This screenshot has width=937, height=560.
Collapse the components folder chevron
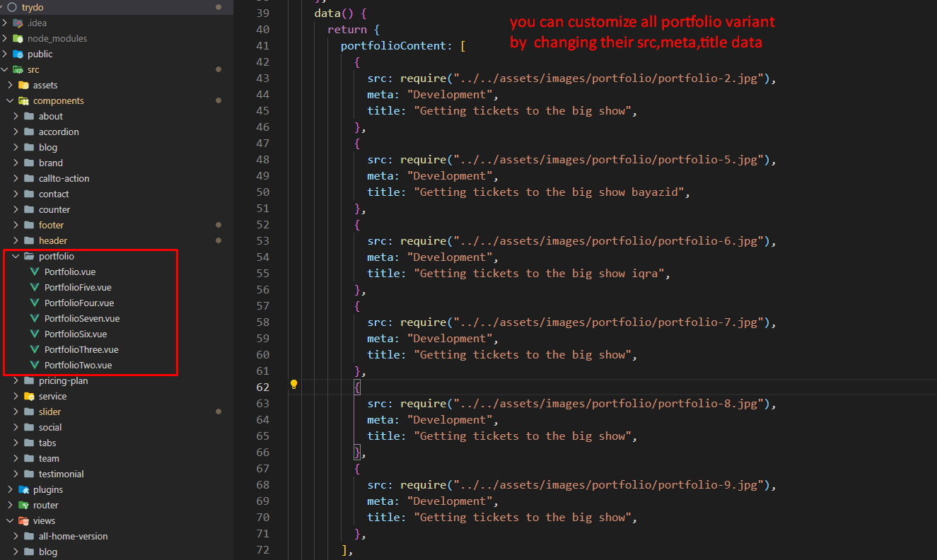pyautogui.click(x=10, y=100)
